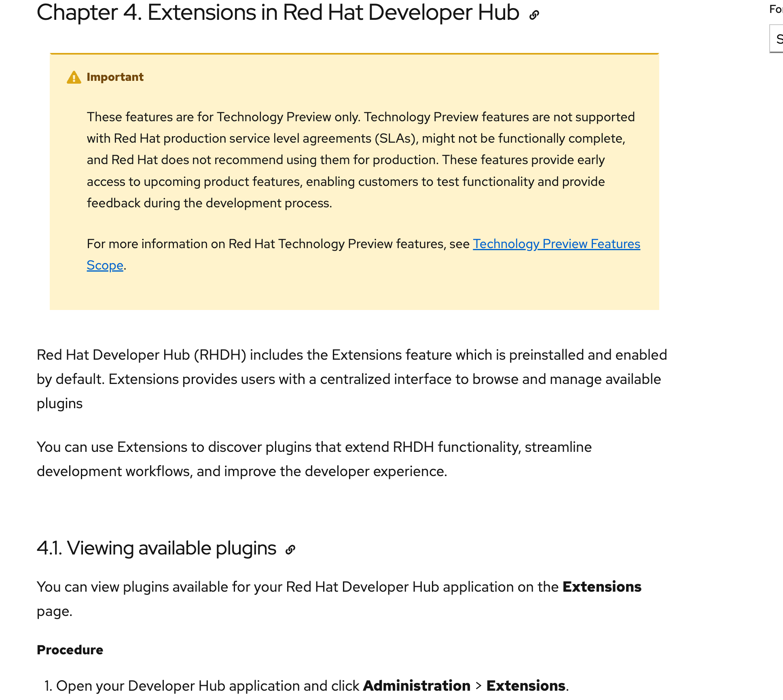Screen dimensions: 783x700
Task: Click the 'Important' admonition title
Action: click(115, 77)
